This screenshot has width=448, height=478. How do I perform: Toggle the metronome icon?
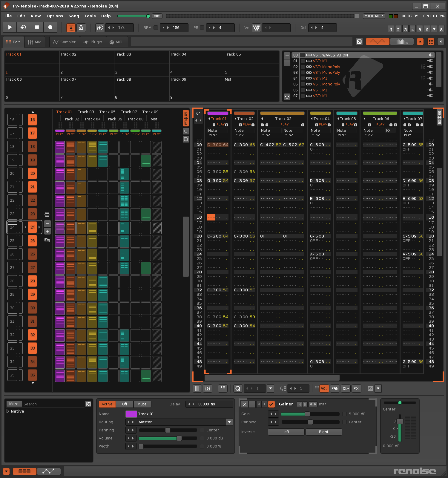[81, 27]
